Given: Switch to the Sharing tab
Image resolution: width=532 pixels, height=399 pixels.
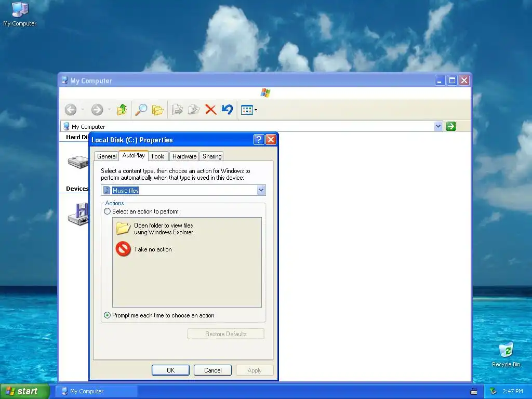Looking at the screenshot, I should [212, 156].
